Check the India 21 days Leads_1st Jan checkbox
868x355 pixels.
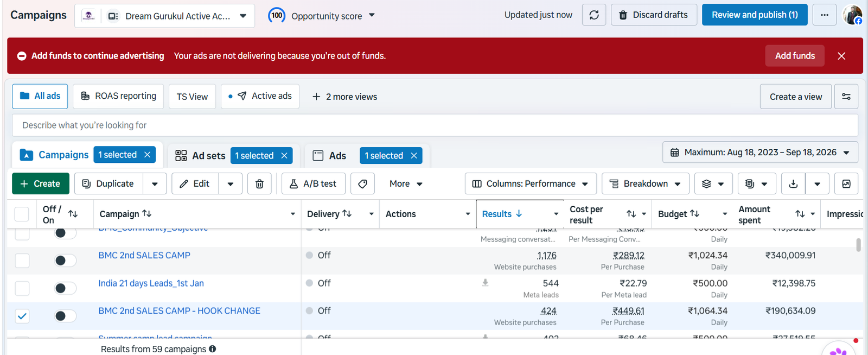pos(22,288)
